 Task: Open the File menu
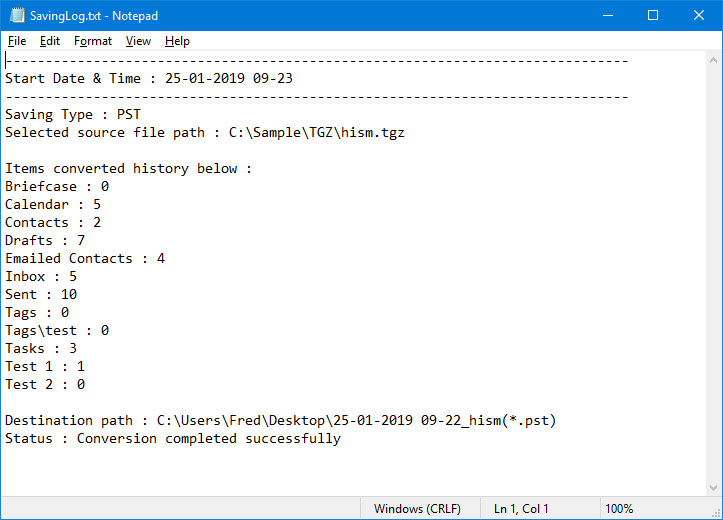click(x=17, y=41)
